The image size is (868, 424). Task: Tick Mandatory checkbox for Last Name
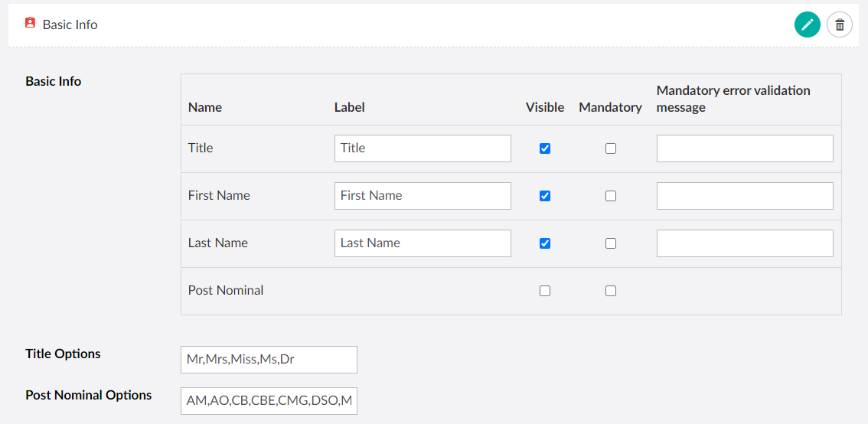[x=610, y=243]
